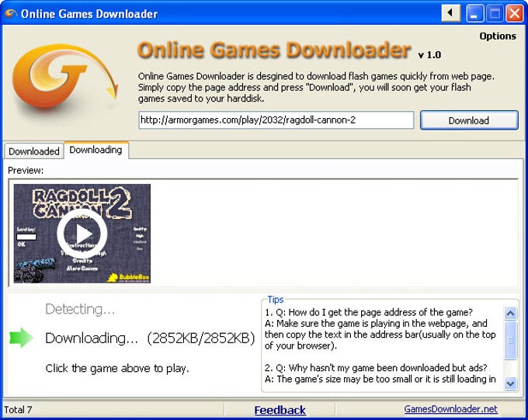Click the Tips scrollbar thumb
The height and width of the screenshot is (420, 528).
(510, 340)
